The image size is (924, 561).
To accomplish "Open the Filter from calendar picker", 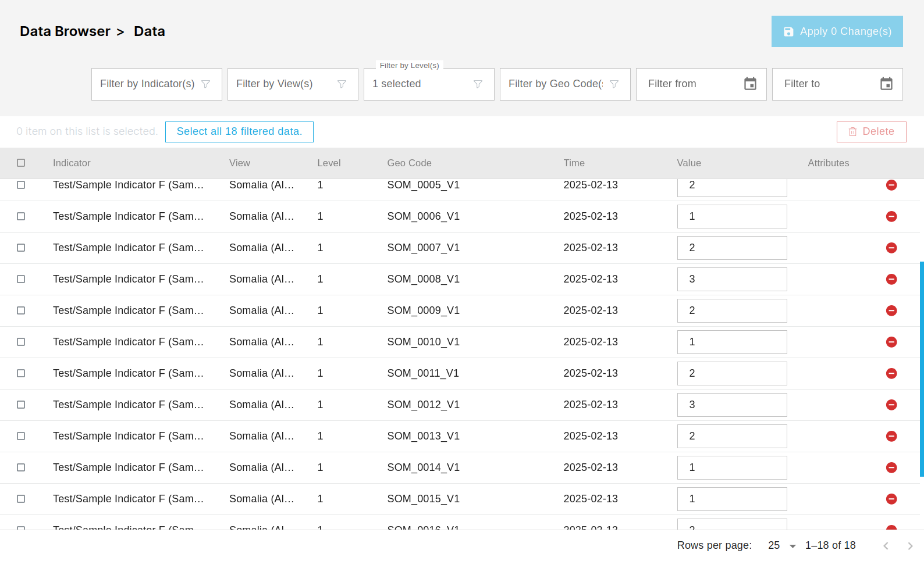I will [x=750, y=84].
